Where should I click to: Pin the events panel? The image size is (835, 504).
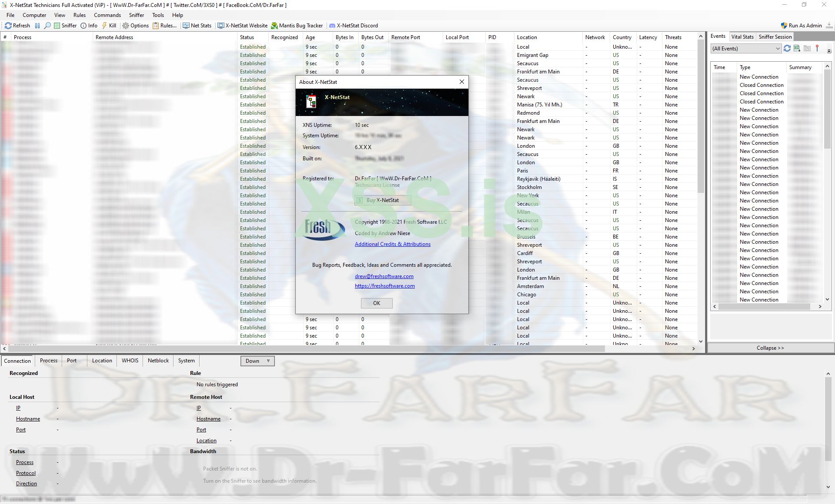(x=817, y=48)
